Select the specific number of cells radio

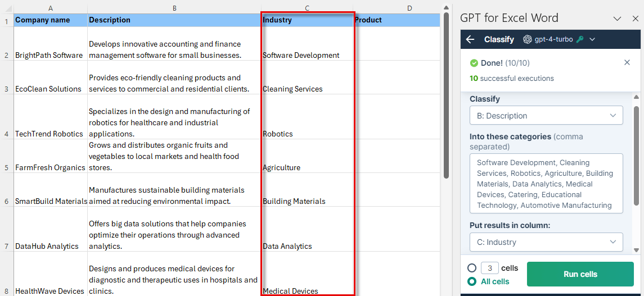pos(472,268)
